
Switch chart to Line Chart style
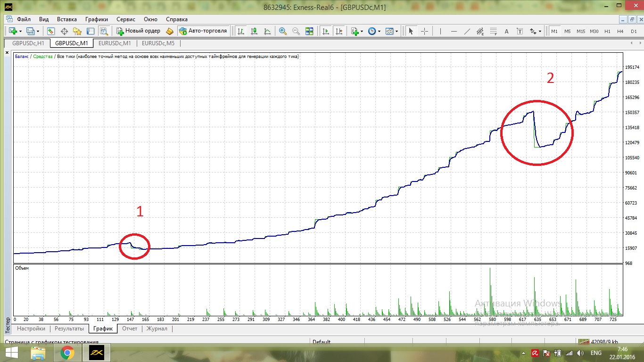click(x=267, y=31)
